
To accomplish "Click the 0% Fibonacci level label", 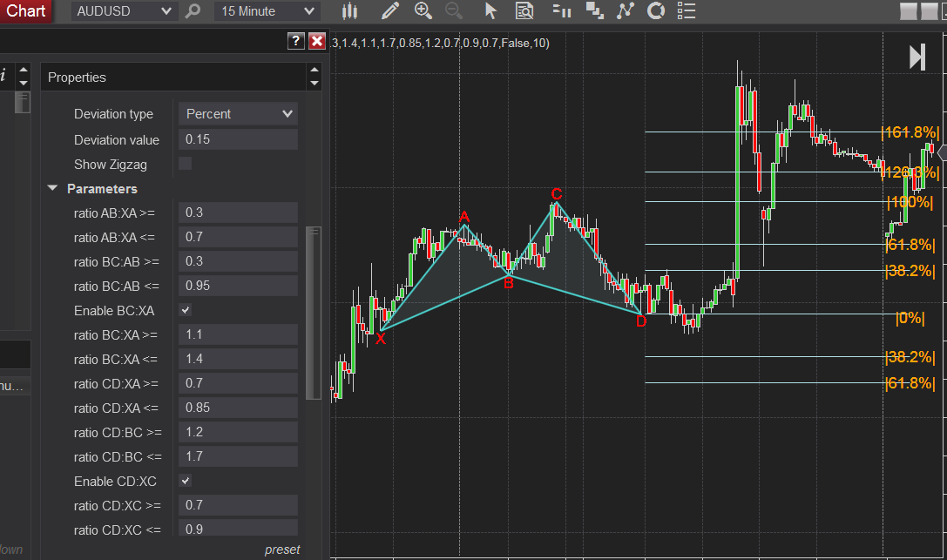I will pyautogui.click(x=910, y=317).
